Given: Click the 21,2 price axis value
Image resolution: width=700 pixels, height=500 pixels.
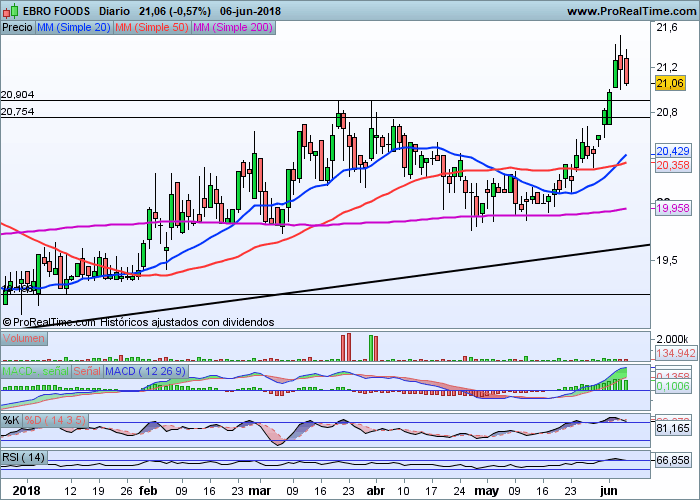Looking at the screenshot, I should click(667, 67).
